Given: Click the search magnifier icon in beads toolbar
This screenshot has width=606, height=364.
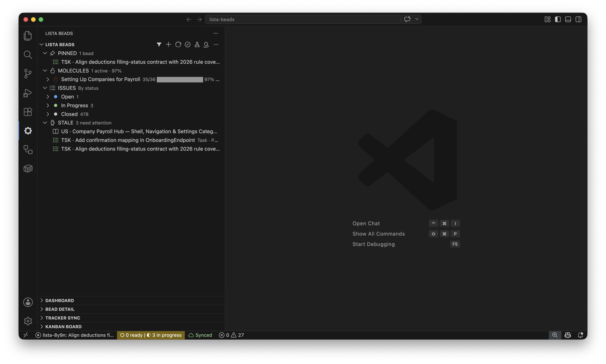Looking at the screenshot, I should click(x=206, y=44).
